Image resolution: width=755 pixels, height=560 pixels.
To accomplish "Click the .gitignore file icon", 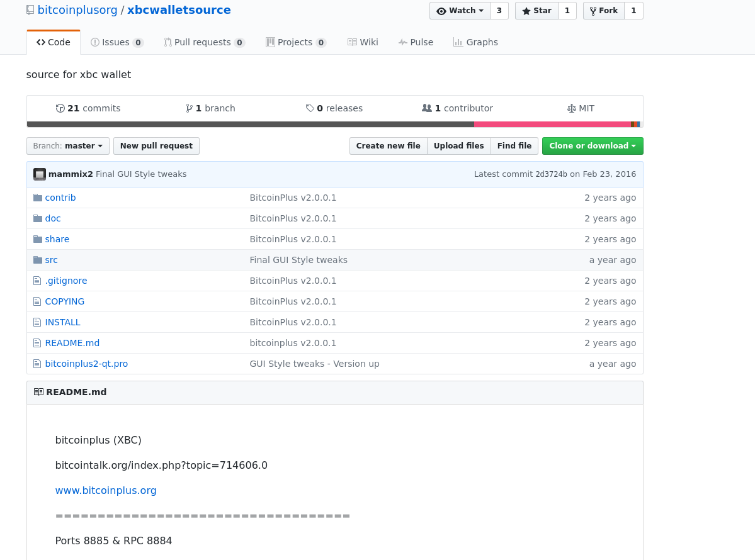I will coord(37,281).
